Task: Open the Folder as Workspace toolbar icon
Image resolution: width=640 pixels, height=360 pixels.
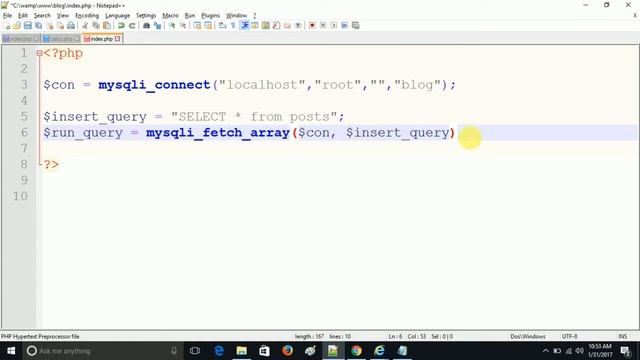Action: [287, 26]
